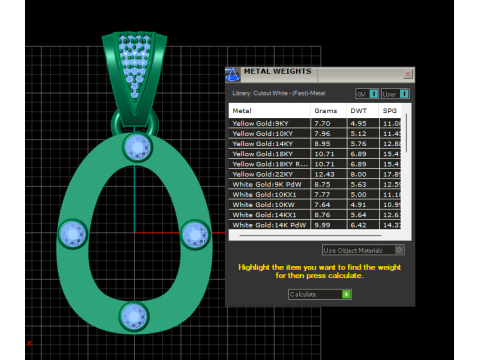Viewport: 480px width, 360px height.
Task: Select the left gemstone on the pendant
Action: [x=73, y=234]
